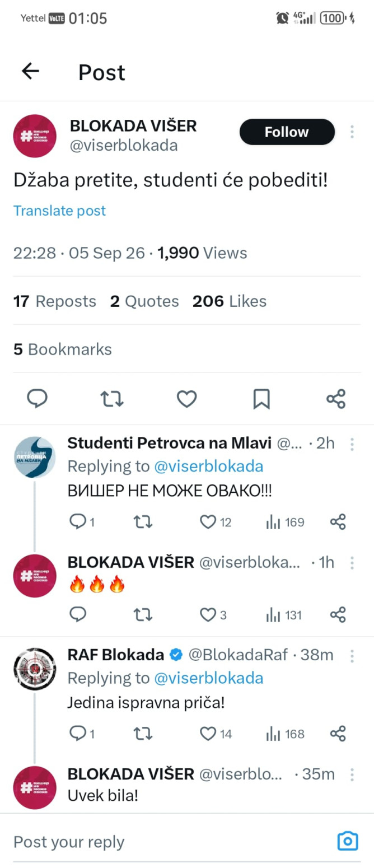Image resolution: width=374 pixels, height=868 pixels.
Task: Open the 17 Reposts list
Action: point(55,301)
